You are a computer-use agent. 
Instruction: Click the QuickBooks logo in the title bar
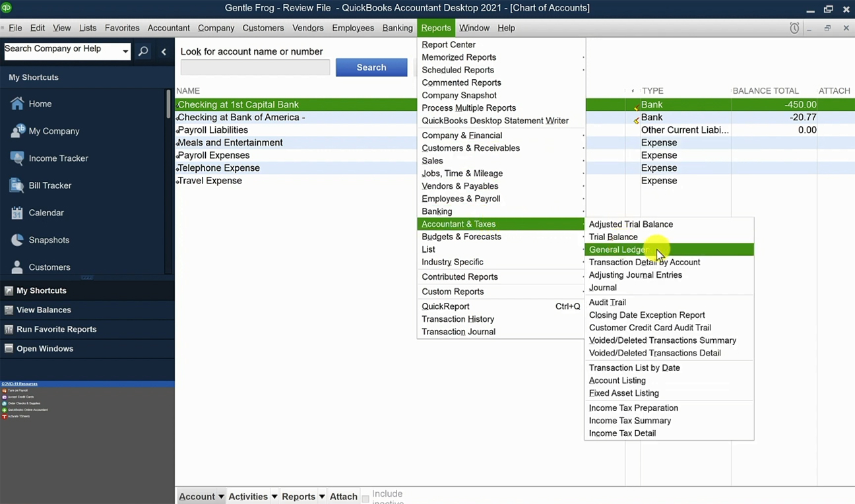pyautogui.click(x=7, y=8)
